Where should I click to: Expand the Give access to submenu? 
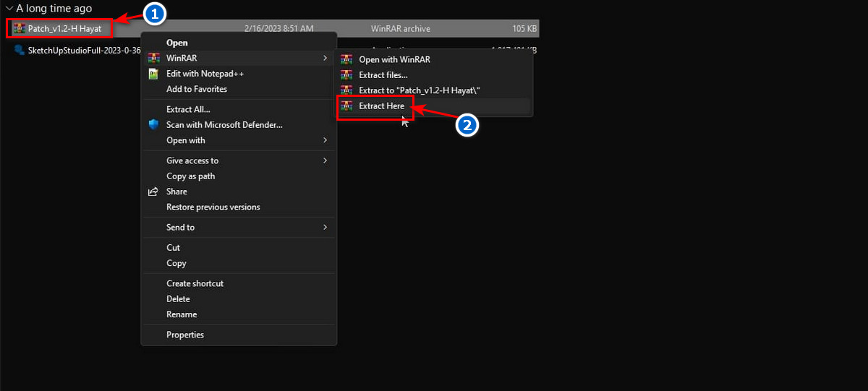[x=325, y=160]
